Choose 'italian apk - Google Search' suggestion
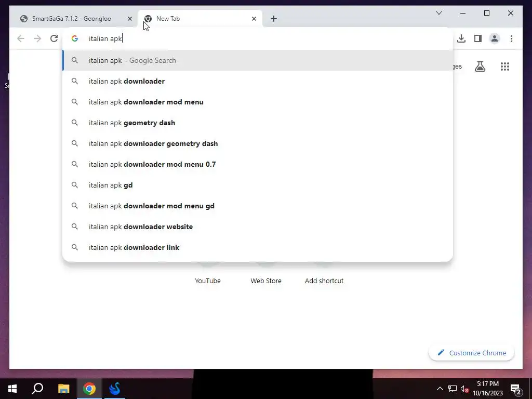The image size is (532, 399). [258, 60]
